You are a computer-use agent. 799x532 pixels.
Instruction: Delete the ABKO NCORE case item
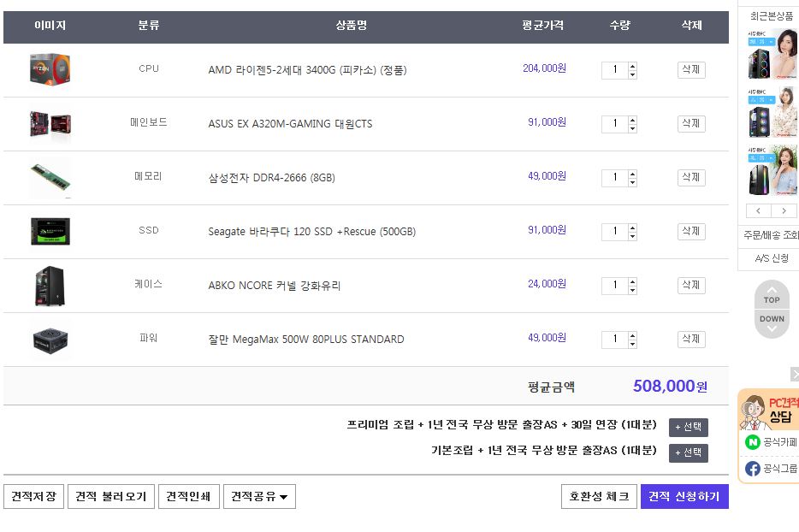(x=691, y=286)
